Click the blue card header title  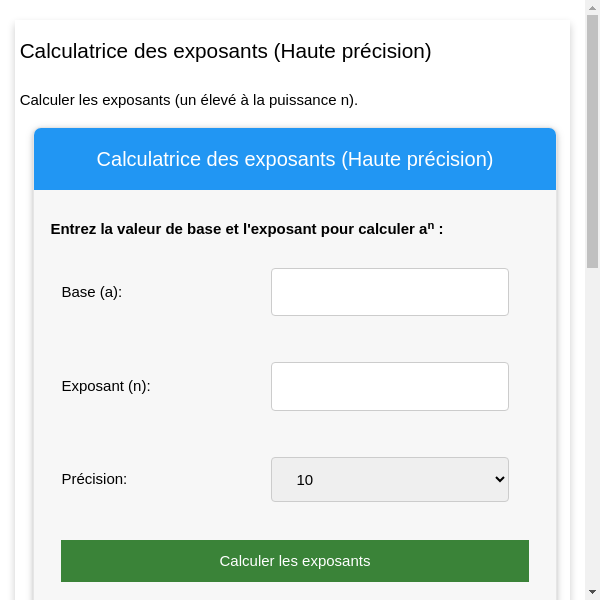294,159
